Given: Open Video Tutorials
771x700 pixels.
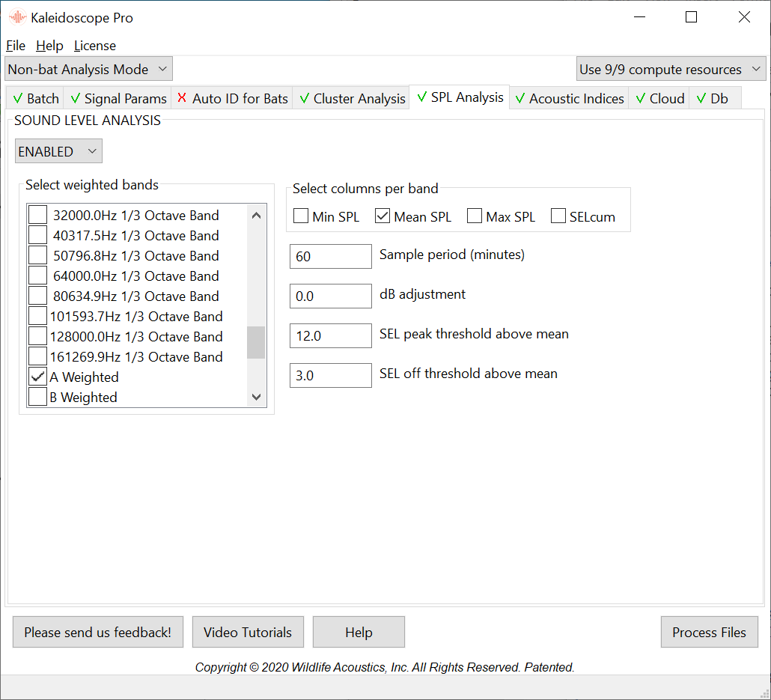Looking at the screenshot, I should tap(247, 633).
